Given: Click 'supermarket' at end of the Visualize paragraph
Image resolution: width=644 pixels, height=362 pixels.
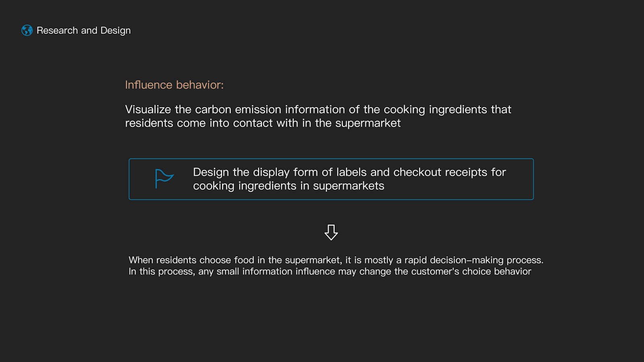Looking at the screenshot, I should tap(368, 123).
